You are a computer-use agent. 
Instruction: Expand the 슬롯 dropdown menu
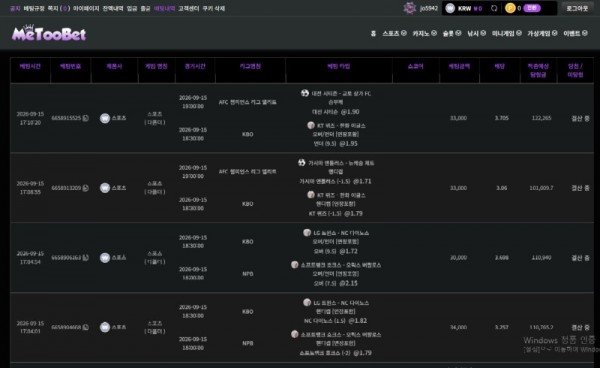click(452, 34)
